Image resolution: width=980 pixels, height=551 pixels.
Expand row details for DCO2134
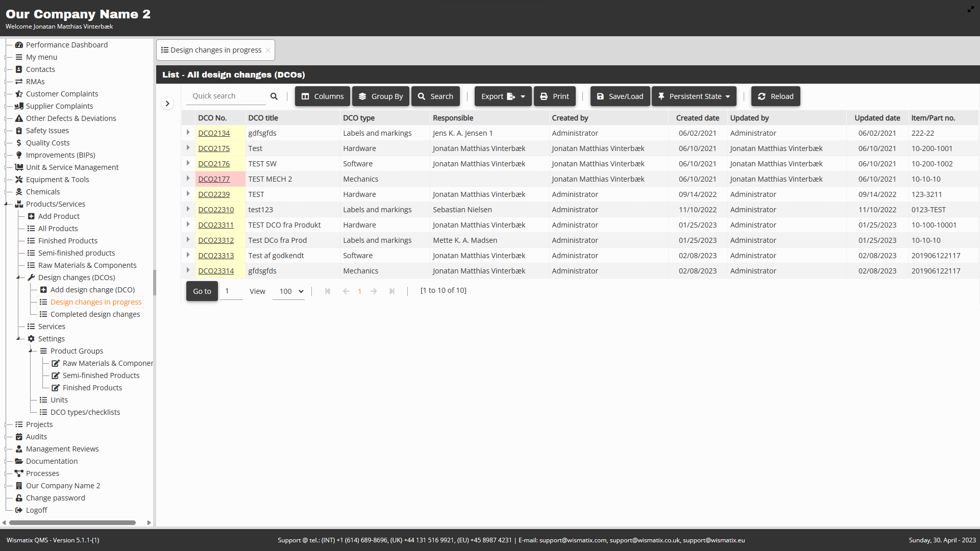click(188, 133)
